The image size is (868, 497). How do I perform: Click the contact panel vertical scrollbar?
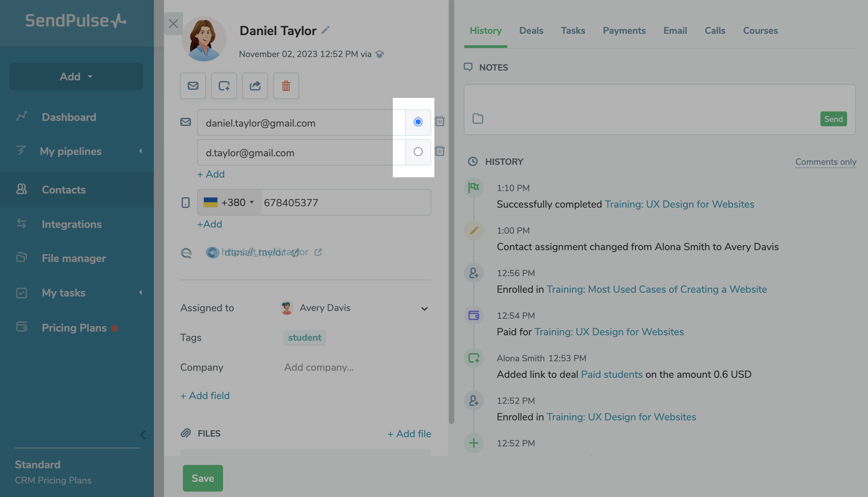pos(451,212)
